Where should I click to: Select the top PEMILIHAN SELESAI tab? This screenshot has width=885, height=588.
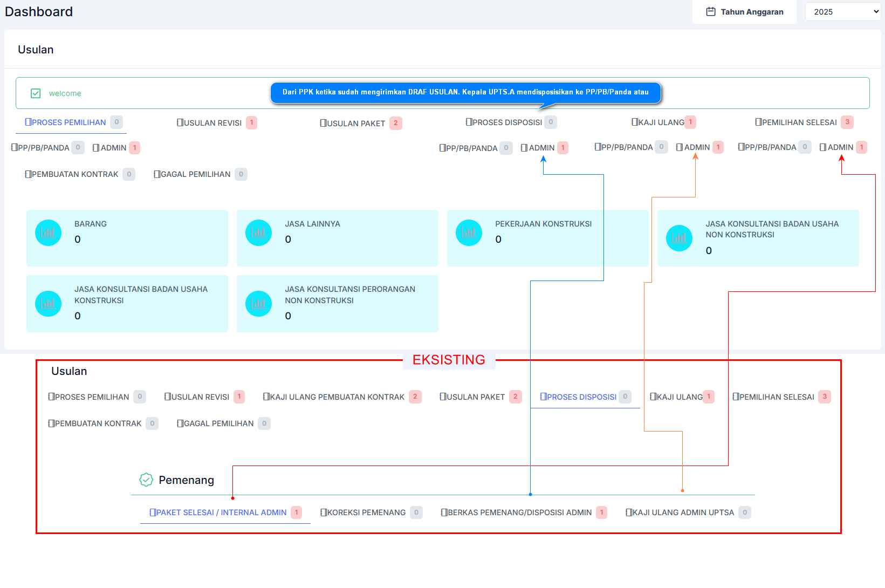pos(799,122)
